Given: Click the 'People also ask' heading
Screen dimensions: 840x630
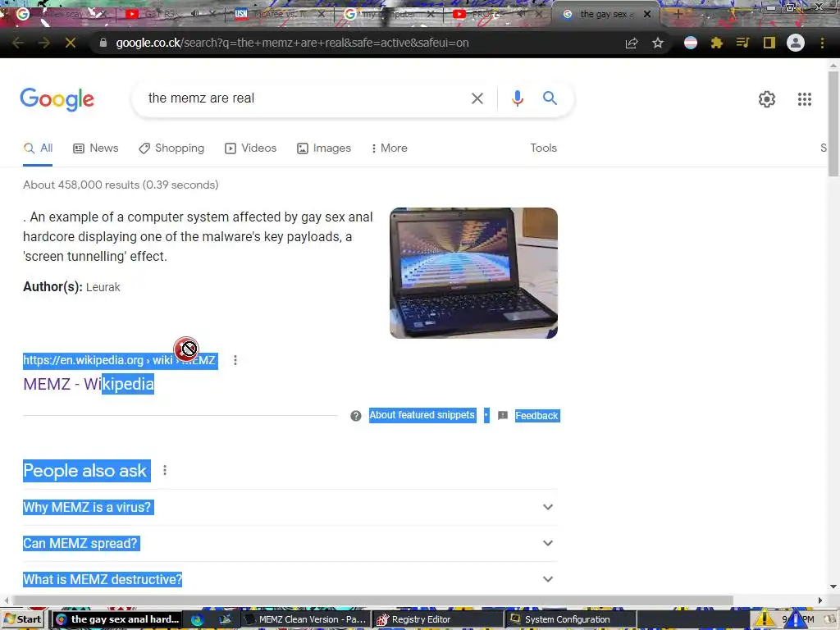Looking at the screenshot, I should [84, 470].
